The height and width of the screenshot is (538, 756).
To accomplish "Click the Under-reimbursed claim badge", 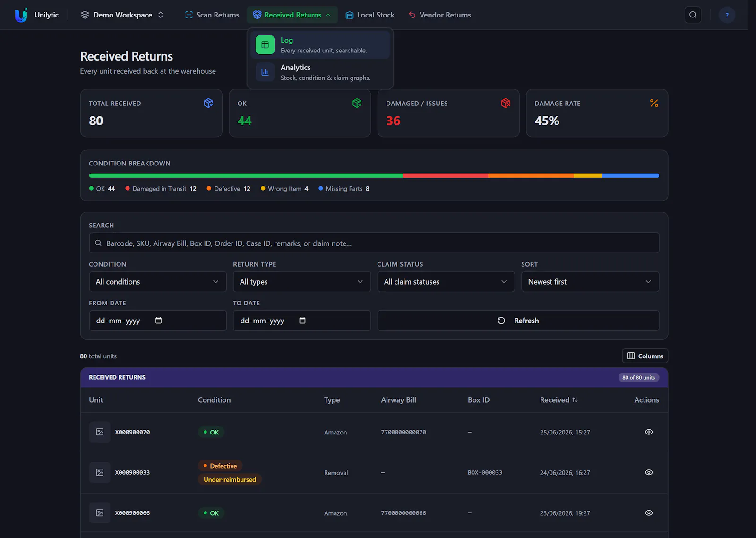I will pyautogui.click(x=230, y=479).
